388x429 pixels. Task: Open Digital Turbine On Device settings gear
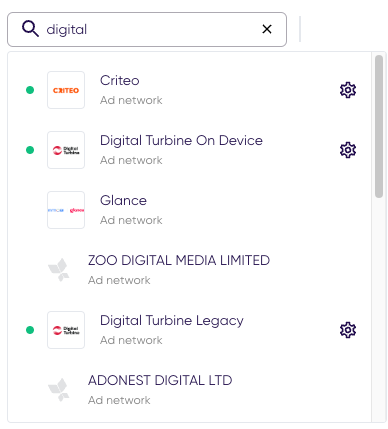(x=348, y=150)
